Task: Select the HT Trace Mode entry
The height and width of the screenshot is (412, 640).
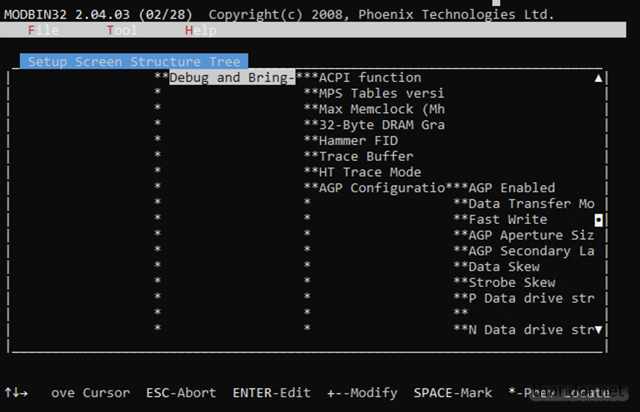Action: pyautogui.click(x=370, y=172)
